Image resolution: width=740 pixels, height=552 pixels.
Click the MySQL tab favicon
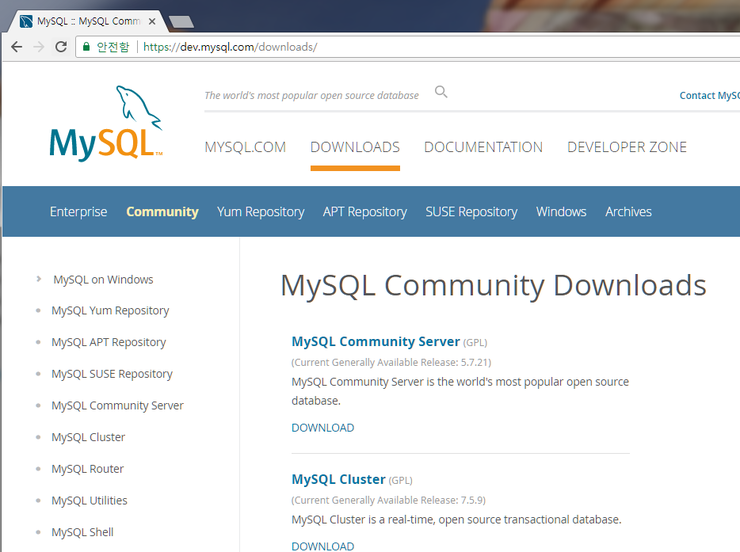(x=26, y=21)
